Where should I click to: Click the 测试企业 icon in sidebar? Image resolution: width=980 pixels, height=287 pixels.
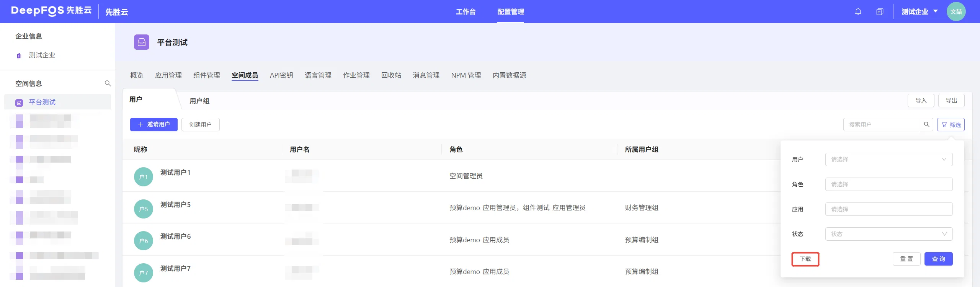pos(19,55)
